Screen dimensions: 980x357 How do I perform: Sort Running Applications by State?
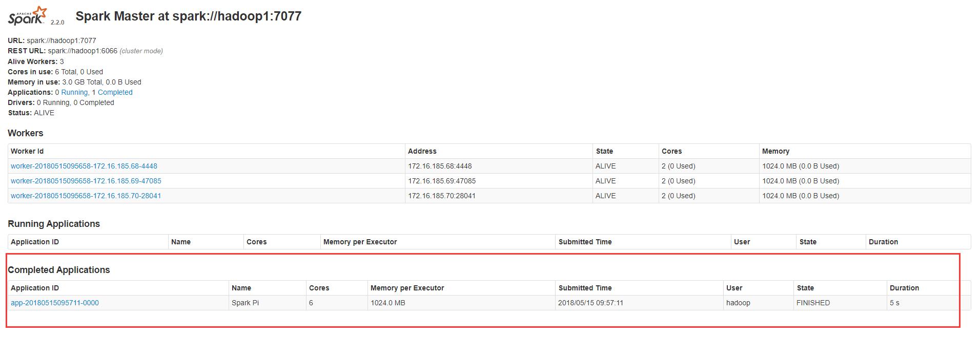[808, 242]
